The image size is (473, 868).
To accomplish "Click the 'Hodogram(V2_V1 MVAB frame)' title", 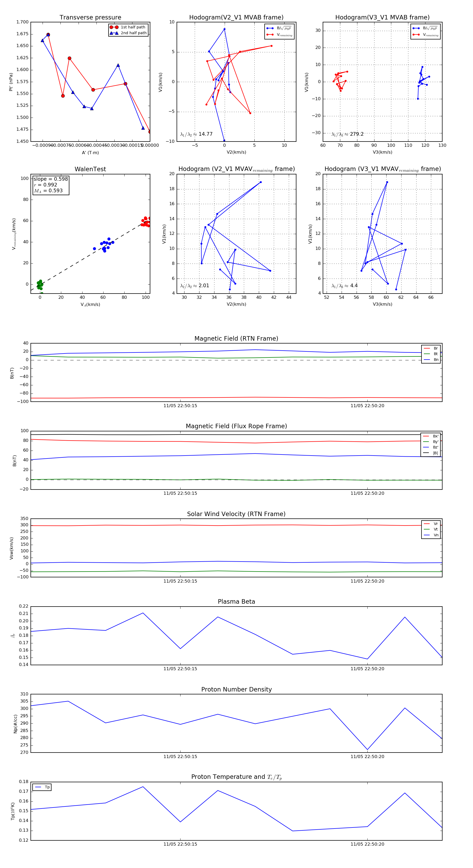I will click(x=236, y=18).
